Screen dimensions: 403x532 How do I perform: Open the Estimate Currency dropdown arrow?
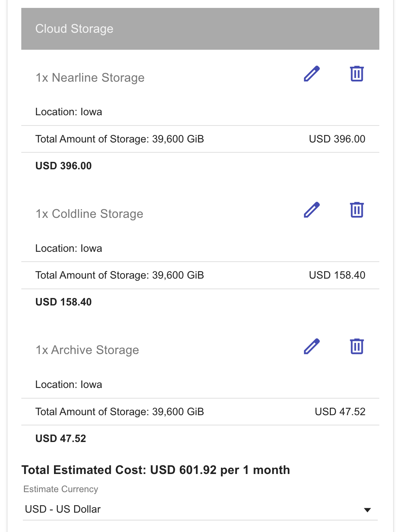[367, 510]
